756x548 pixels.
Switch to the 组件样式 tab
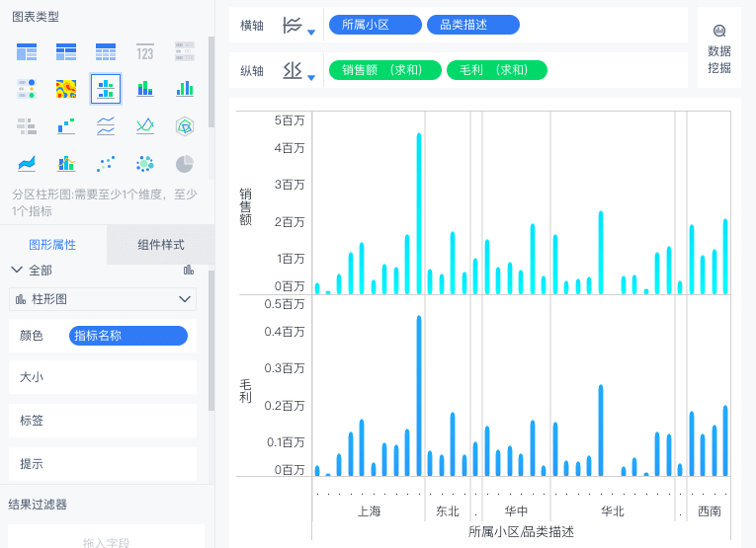(160, 245)
